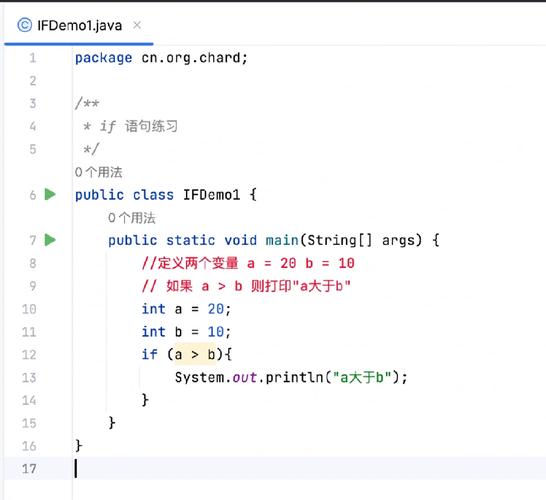Place the caret on empty line 17
The height and width of the screenshot is (500, 546).
pyautogui.click(x=310, y=469)
